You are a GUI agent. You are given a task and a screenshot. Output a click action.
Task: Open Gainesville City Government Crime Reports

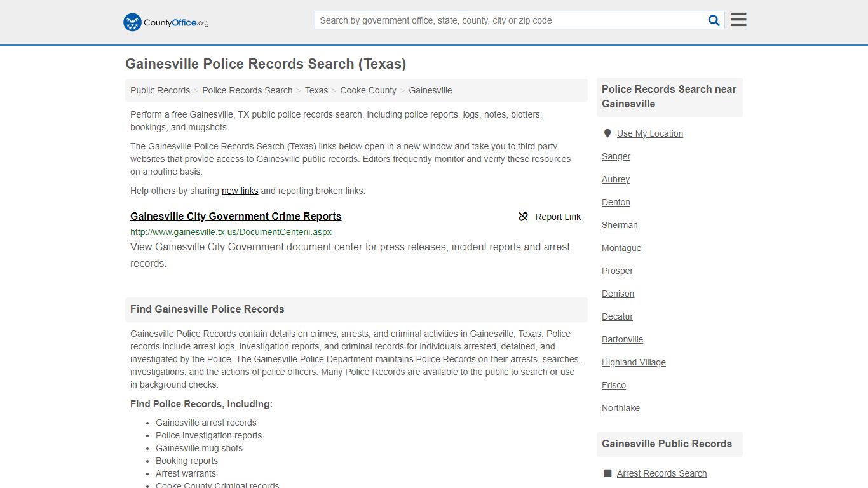click(236, 216)
